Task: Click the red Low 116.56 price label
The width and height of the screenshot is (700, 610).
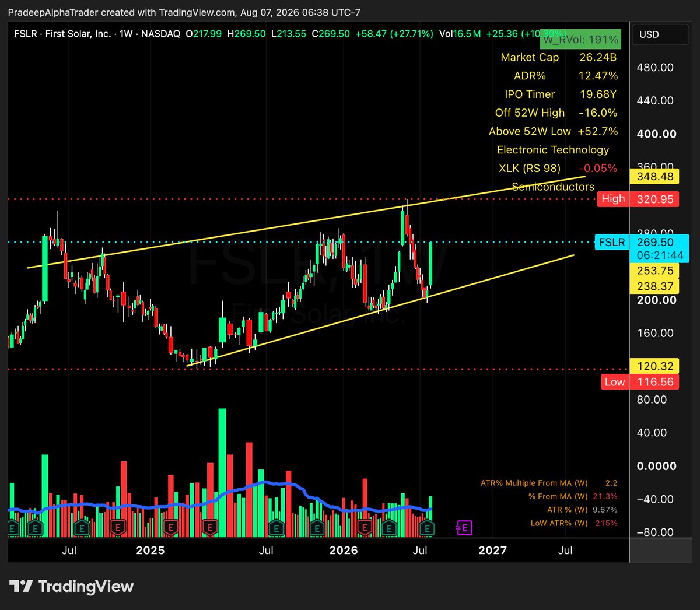Action: click(640, 382)
